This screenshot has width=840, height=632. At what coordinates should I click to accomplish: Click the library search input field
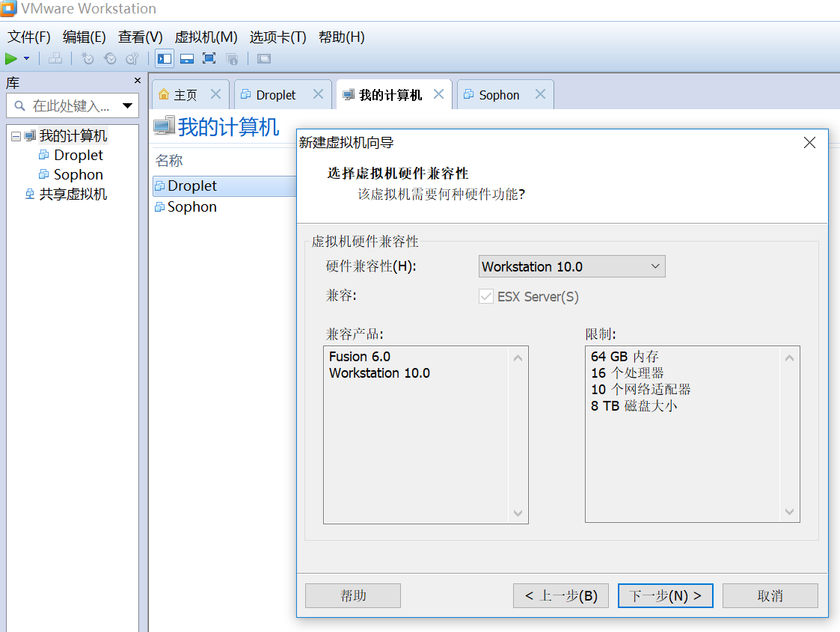73,106
